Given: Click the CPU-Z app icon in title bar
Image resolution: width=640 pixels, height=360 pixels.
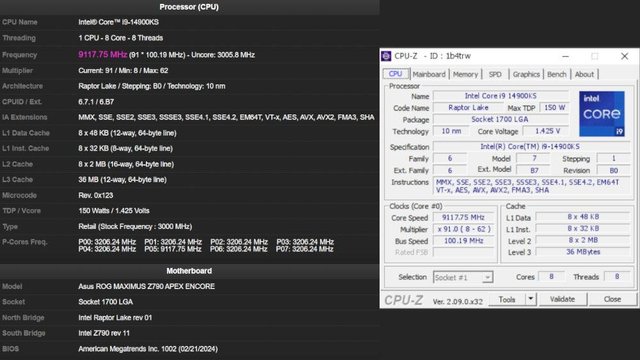Looking at the screenshot, I should [x=386, y=56].
